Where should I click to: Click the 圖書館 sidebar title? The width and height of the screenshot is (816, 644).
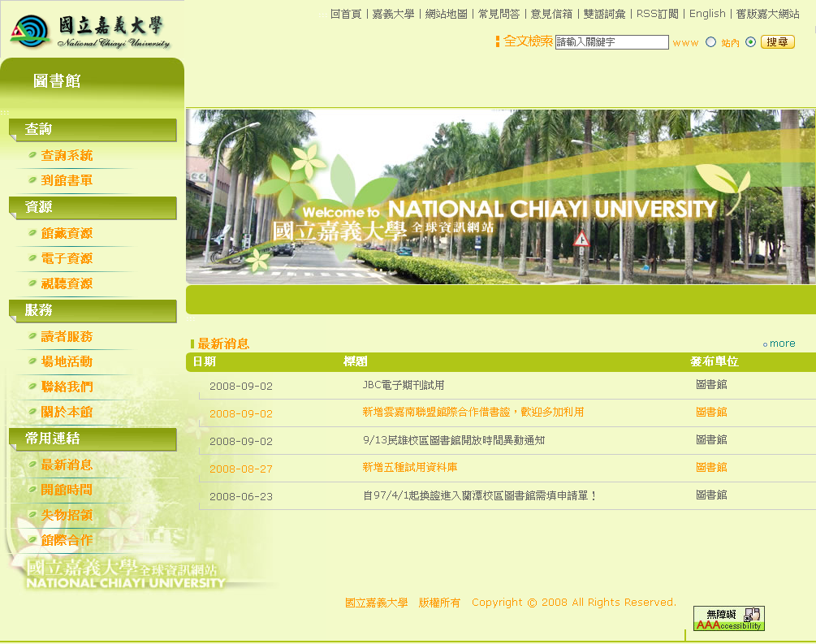[57, 80]
